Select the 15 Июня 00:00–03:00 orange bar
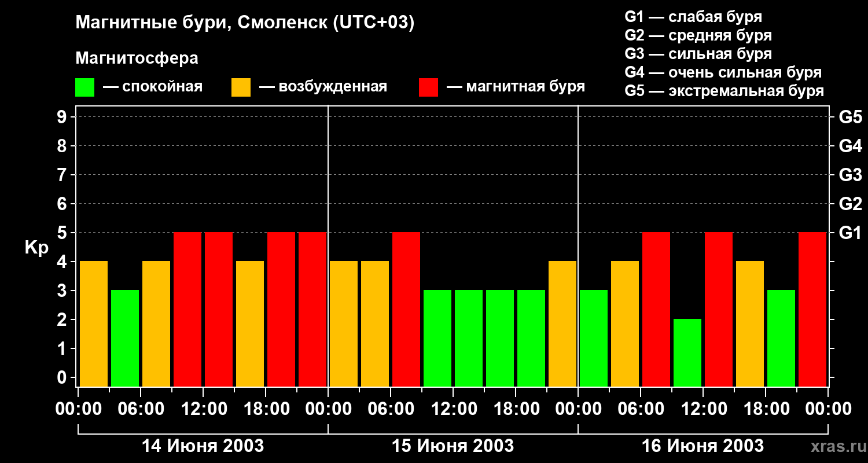This screenshot has width=868, height=463. pos(344,324)
